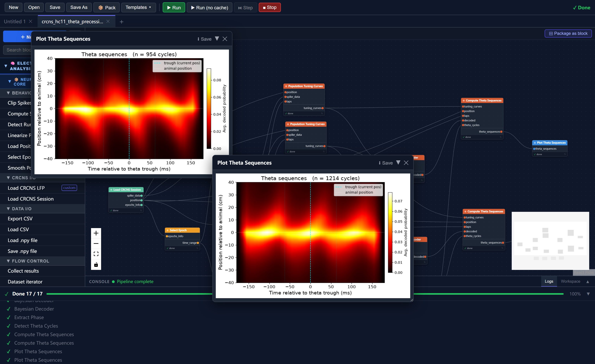This screenshot has width=595, height=364.
Task: Close the 1214 cycles Plot Theta Sequences panel
Action: click(x=406, y=163)
